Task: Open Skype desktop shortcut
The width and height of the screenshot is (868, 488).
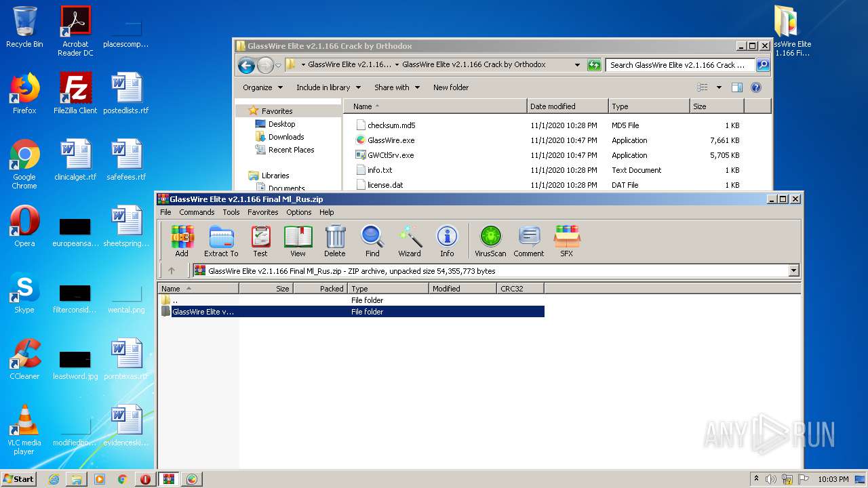Action: click(24, 293)
